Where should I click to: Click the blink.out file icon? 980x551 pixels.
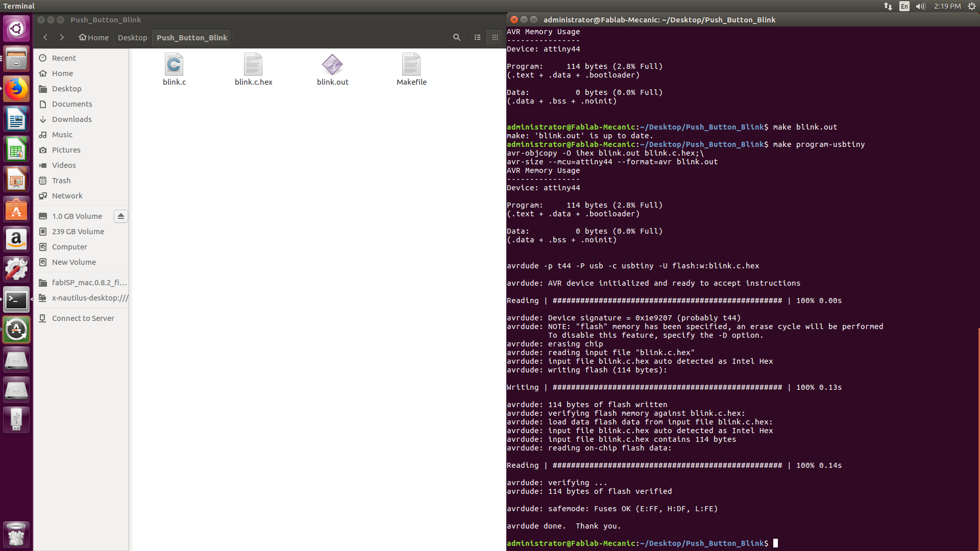click(332, 65)
